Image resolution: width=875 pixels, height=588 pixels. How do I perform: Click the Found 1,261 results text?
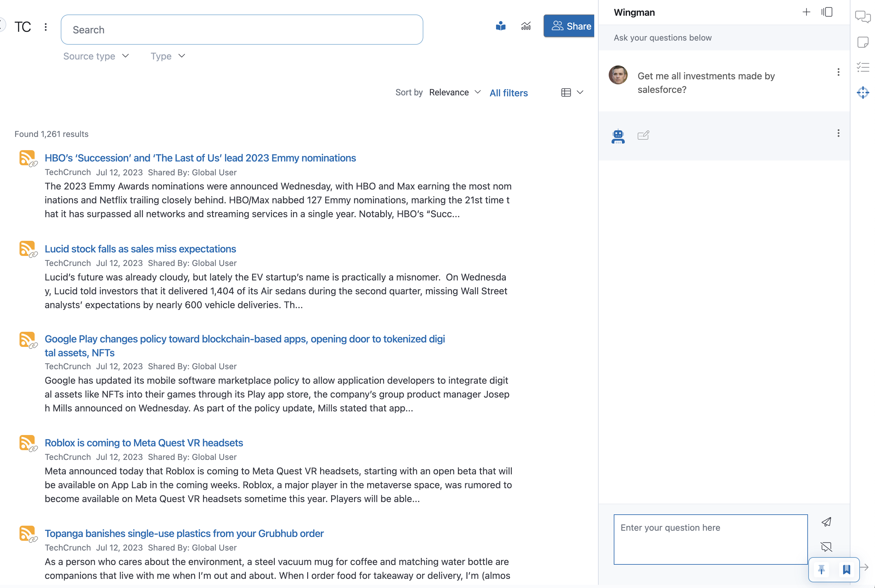point(51,134)
